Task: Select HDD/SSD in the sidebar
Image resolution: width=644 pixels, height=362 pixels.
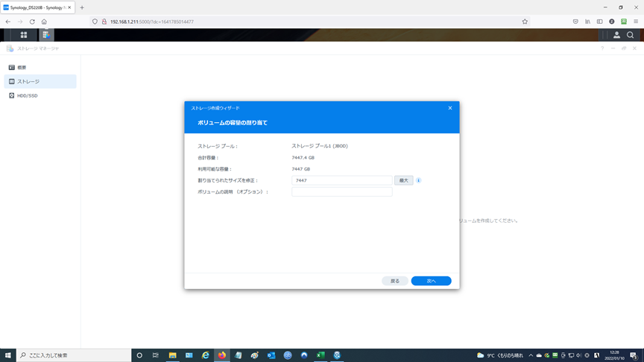Action: [x=40, y=95]
